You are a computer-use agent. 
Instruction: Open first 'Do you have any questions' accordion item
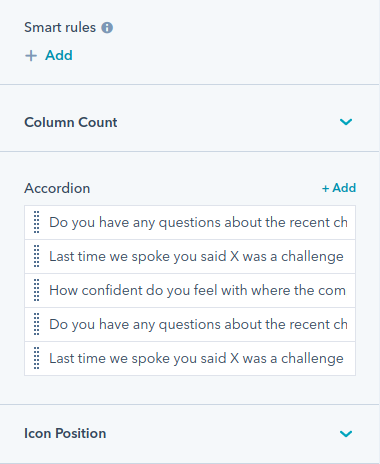coord(190,222)
